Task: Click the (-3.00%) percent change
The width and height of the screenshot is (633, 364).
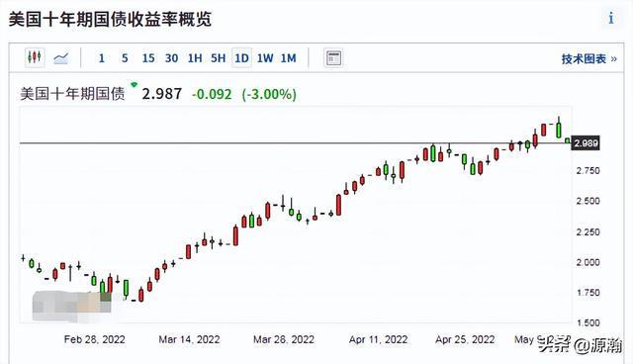Action: [x=269, y=94]
